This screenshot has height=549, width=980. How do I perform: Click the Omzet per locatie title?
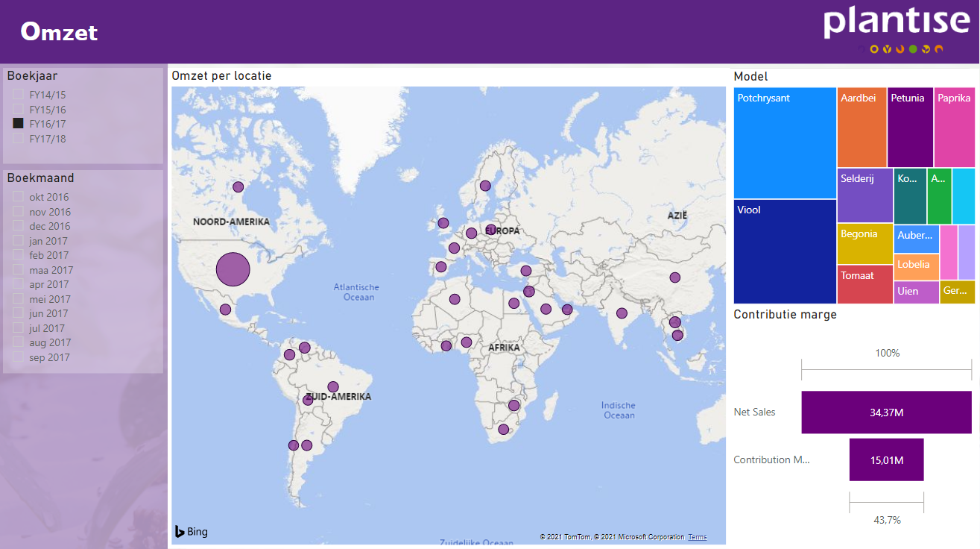pos(221,75)
